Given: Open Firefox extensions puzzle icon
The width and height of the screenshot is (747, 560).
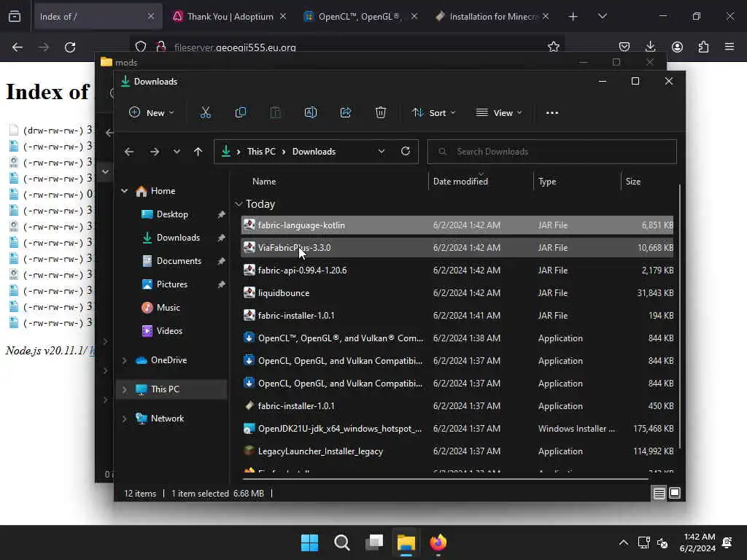Looking at the screenshot, I should coord(703,47).
